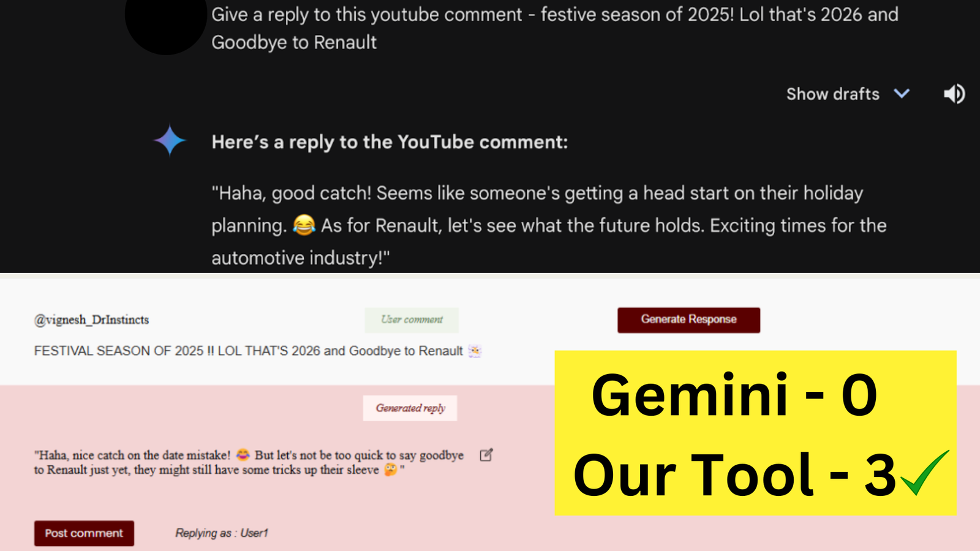Select the 'User comment' label tag
This screenshot has width=980, height=551.
(x=412, y=320)
